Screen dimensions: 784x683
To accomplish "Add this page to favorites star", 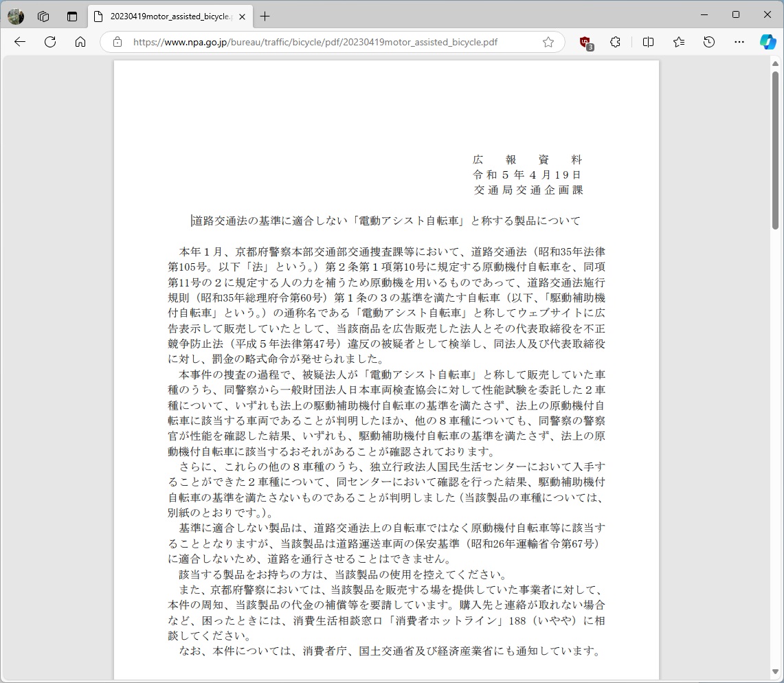I will click(548, 42).
